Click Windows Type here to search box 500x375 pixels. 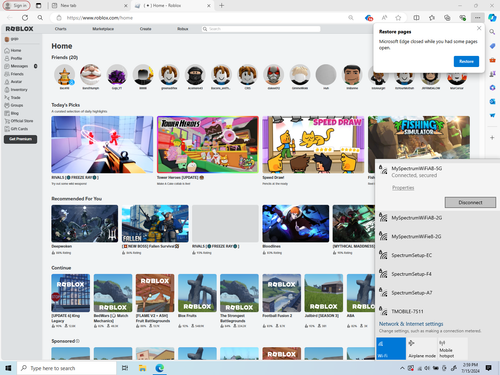67,368
